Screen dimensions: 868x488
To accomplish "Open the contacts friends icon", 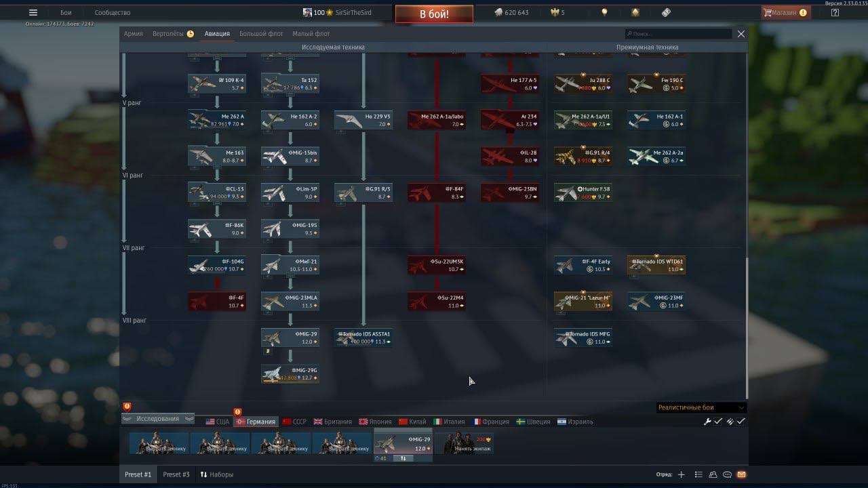I will tap(713, 474).
